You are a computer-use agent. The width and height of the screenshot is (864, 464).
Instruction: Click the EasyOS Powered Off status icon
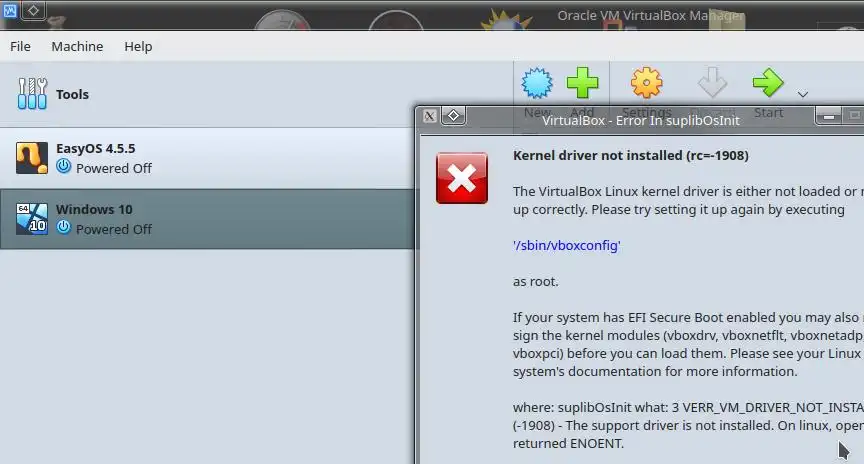(64, 166)
